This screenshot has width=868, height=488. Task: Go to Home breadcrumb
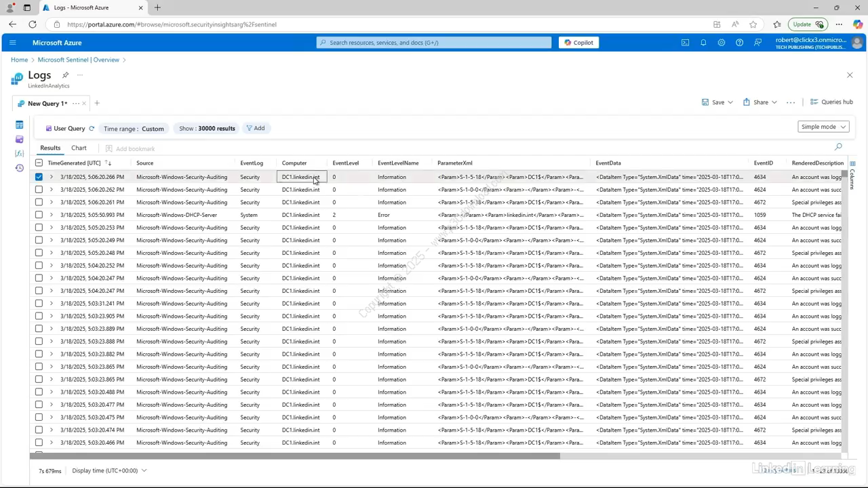point(19,60)
